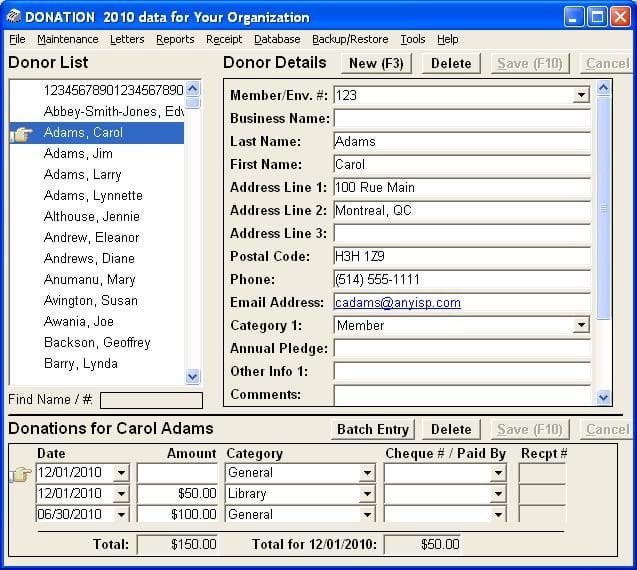Click the Business Name field
Viewport: 637px width, 570px height.
point(462,118)
